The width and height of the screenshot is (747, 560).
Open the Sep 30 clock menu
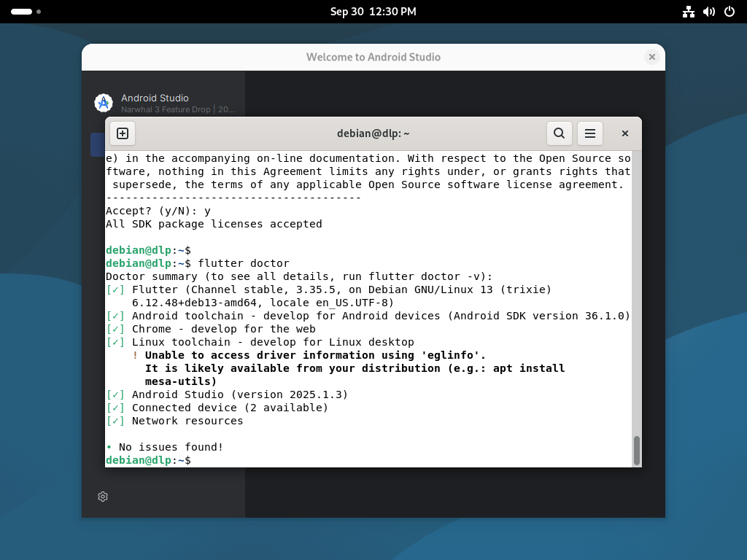pyautogui.click(x=373, y=12)
